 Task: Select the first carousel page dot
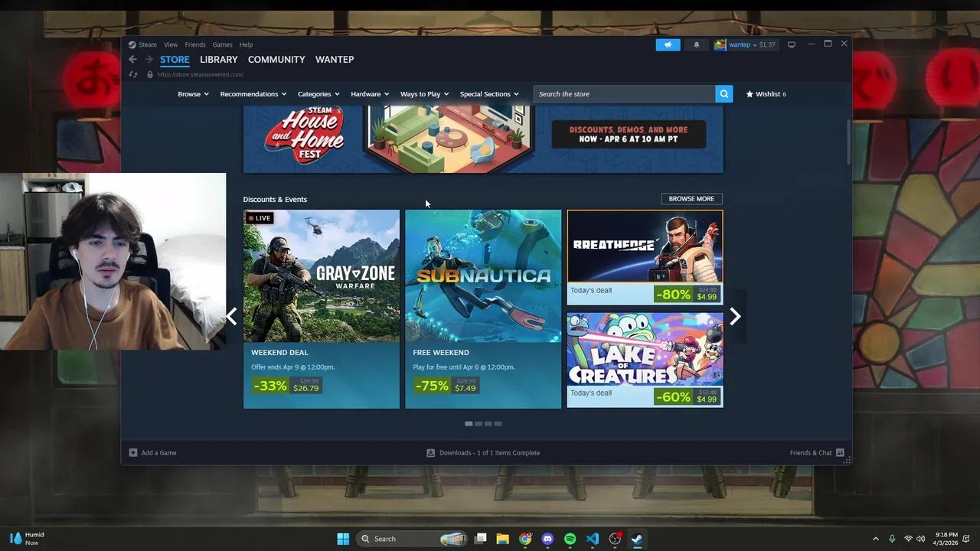pyautogui.click(x=469, y=424)
